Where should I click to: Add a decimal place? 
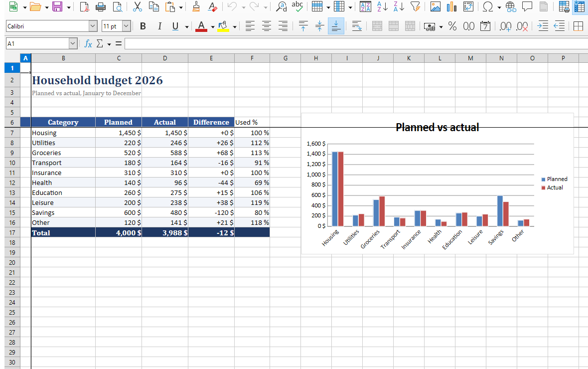pos(505,26)
